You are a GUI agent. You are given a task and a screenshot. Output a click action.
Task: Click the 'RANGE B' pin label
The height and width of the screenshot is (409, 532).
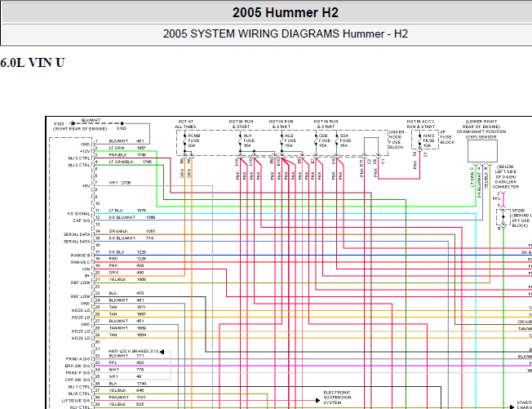tap(81, 256)
